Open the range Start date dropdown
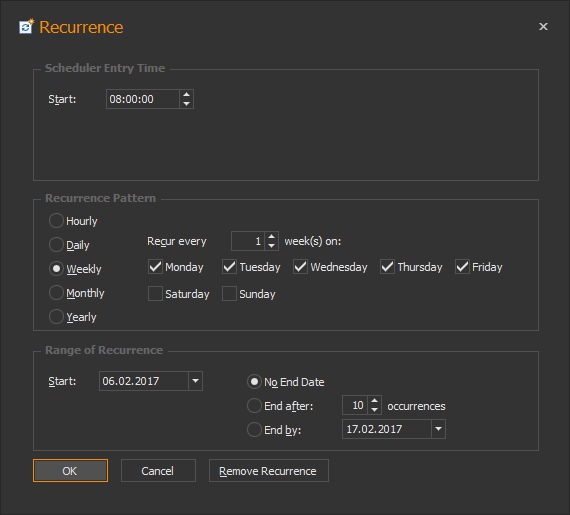Screen dimensions: 570x515 pyautogui.click(x=196, y=381)
